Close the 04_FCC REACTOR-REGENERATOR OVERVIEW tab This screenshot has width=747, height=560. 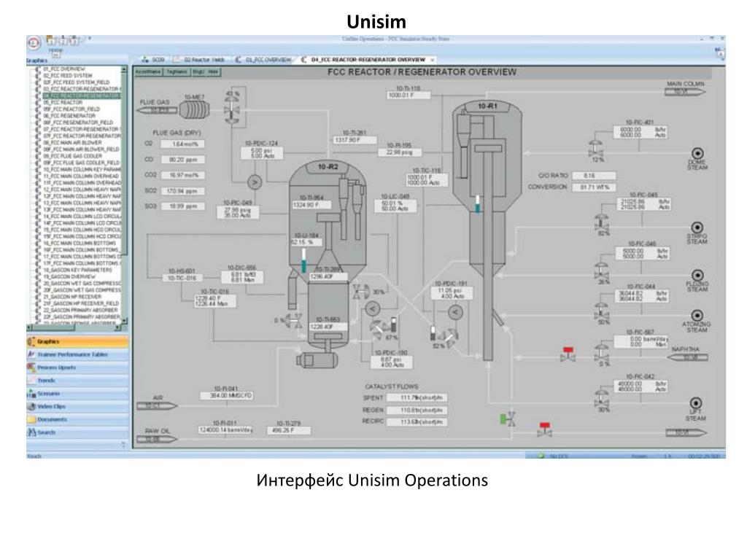pyautogui.click(x=432, y=60)
